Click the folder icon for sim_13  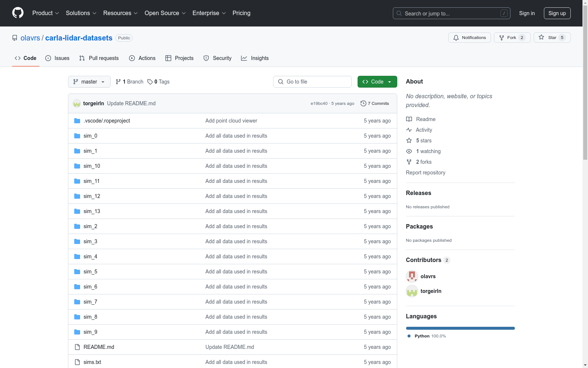[x=77, y=211]
